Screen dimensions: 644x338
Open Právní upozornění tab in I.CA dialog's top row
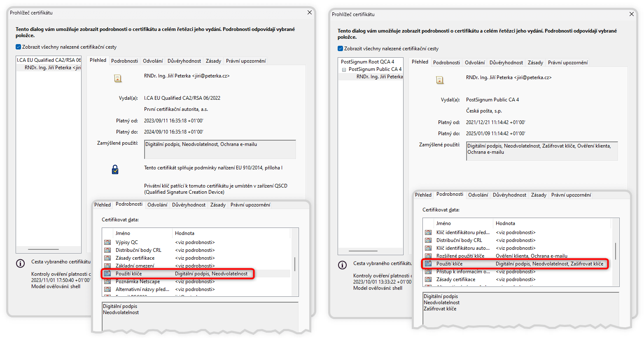coord(246,61)
